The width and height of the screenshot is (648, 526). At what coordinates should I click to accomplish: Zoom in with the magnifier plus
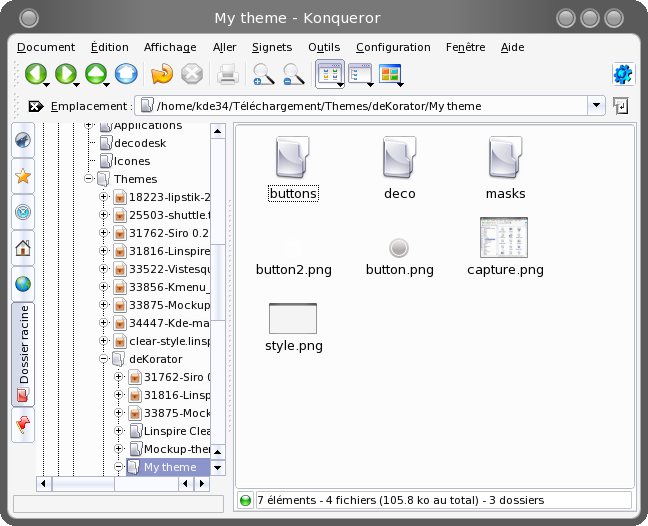(263, 74)
